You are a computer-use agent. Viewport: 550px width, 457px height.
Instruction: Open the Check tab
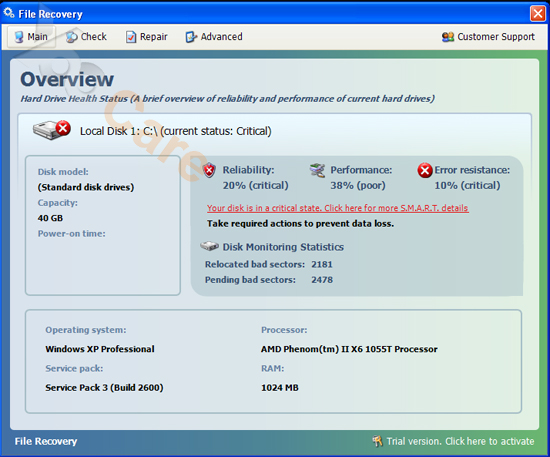[x=86, y=37]
